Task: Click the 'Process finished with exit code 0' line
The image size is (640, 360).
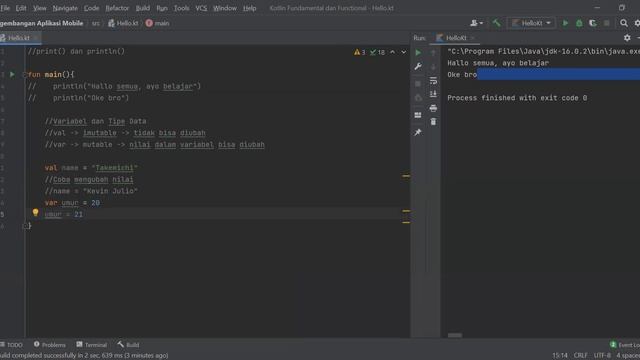Action: [517, 98]
